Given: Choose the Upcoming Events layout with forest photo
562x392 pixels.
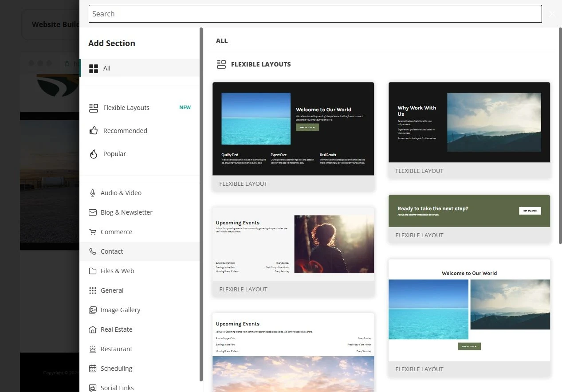Looking at the screenshot, I should [293, 252].
